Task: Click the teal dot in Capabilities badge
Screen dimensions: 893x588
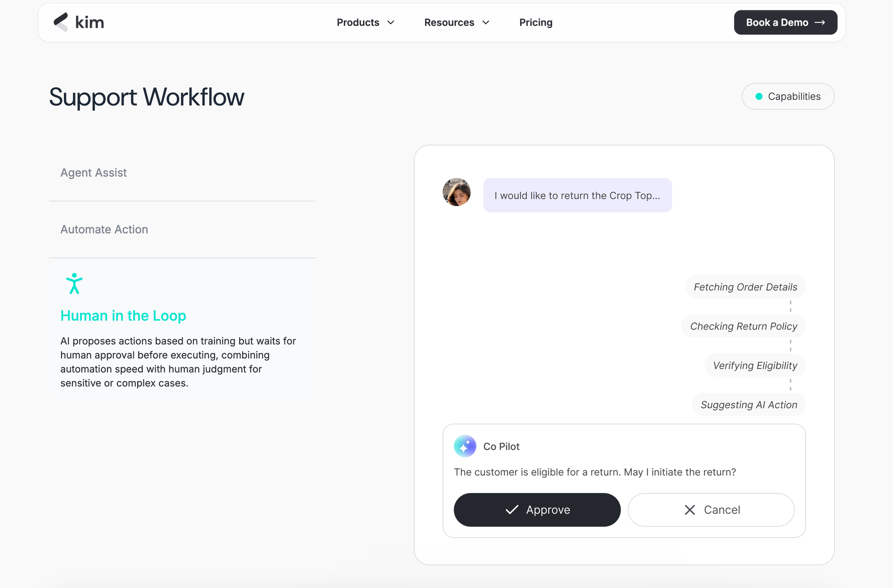Action: 759,96
